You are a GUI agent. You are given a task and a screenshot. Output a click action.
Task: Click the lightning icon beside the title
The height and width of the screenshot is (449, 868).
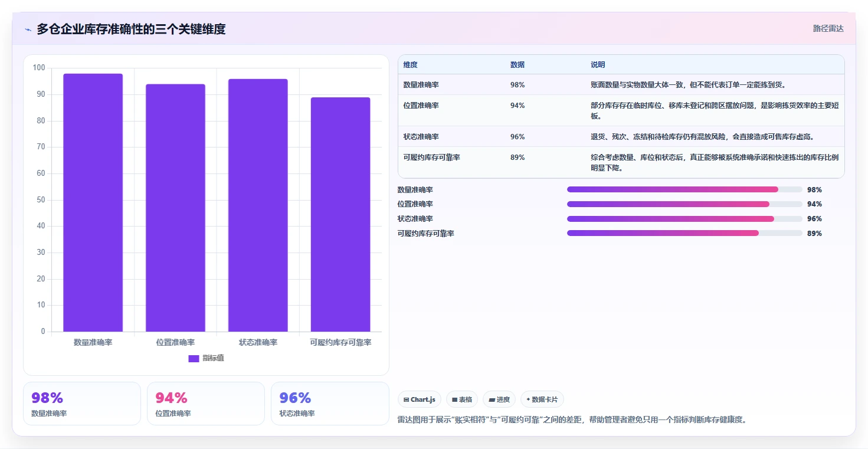point(28,30)
